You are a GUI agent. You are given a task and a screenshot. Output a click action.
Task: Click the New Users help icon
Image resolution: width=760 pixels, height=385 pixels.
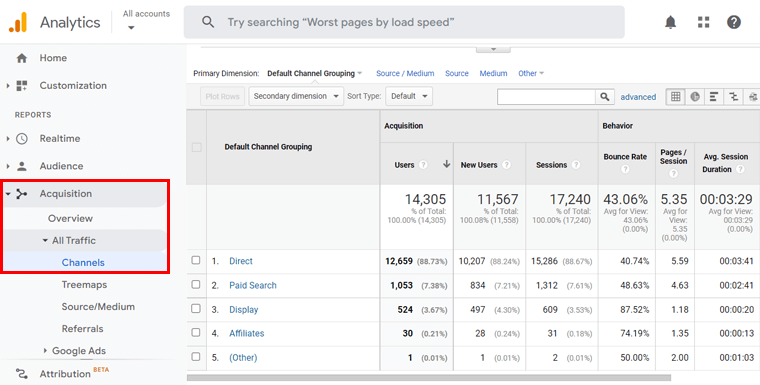pyautogui.click(x=506, y=165)
